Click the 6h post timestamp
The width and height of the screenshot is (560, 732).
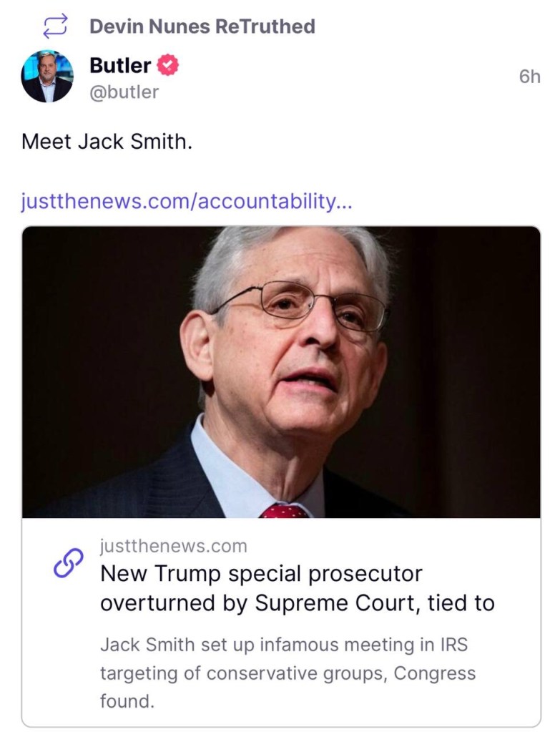529,77
